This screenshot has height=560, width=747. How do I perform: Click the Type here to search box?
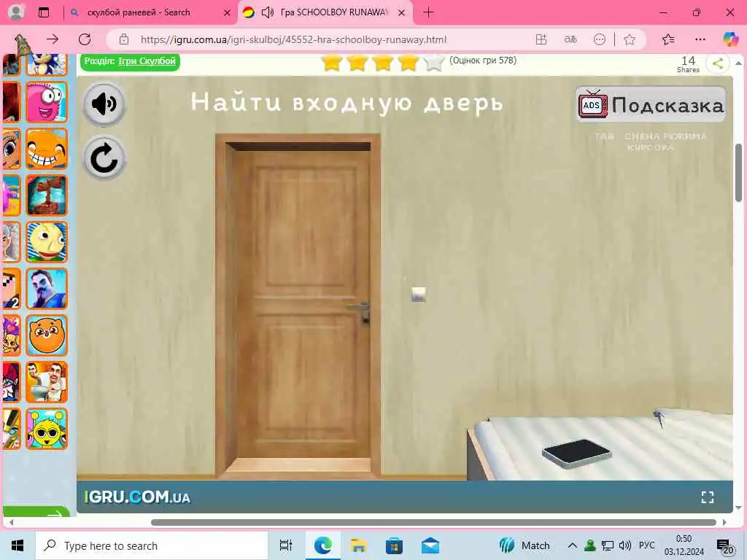click(152, 545)
